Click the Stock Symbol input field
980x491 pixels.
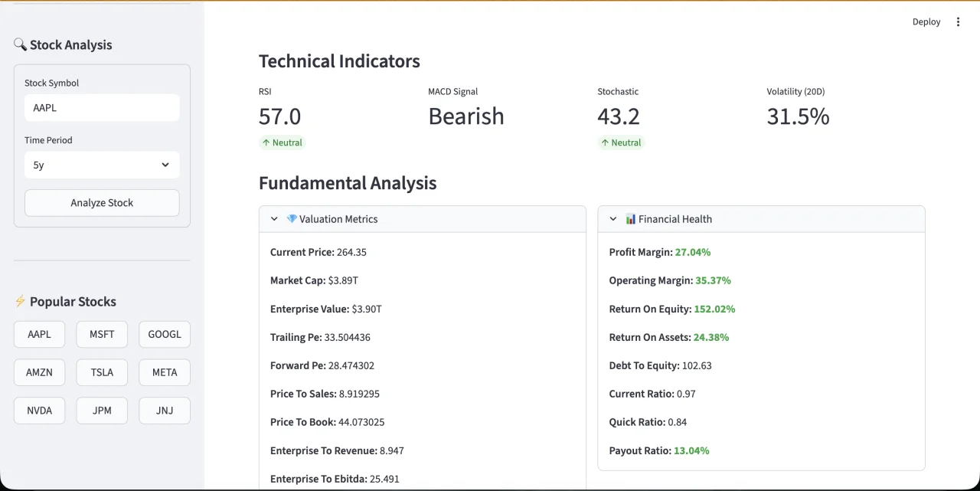point(102,108)
